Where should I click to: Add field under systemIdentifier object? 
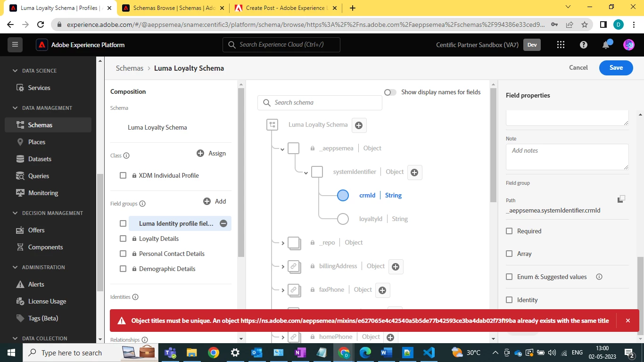(414, 173)
